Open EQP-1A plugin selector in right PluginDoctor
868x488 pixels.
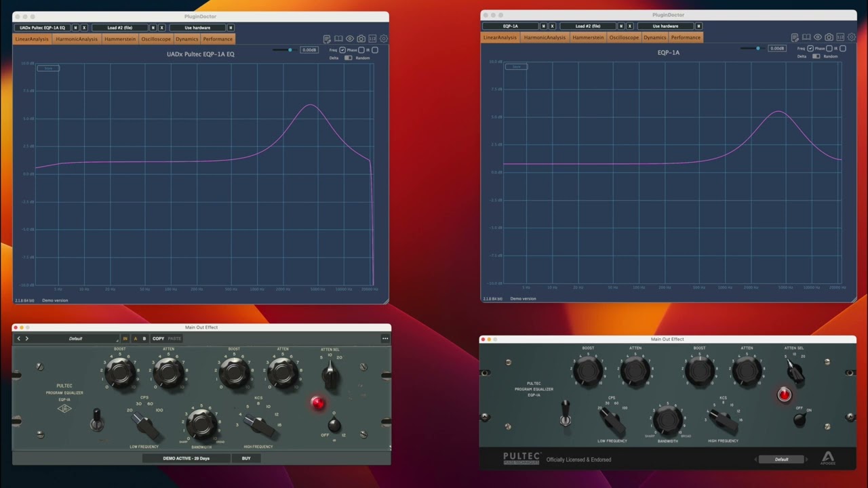(x=511, y=26)
